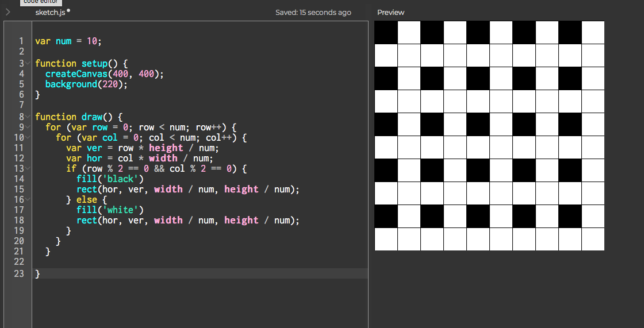Expand the sidebar file list chevron

8,12
